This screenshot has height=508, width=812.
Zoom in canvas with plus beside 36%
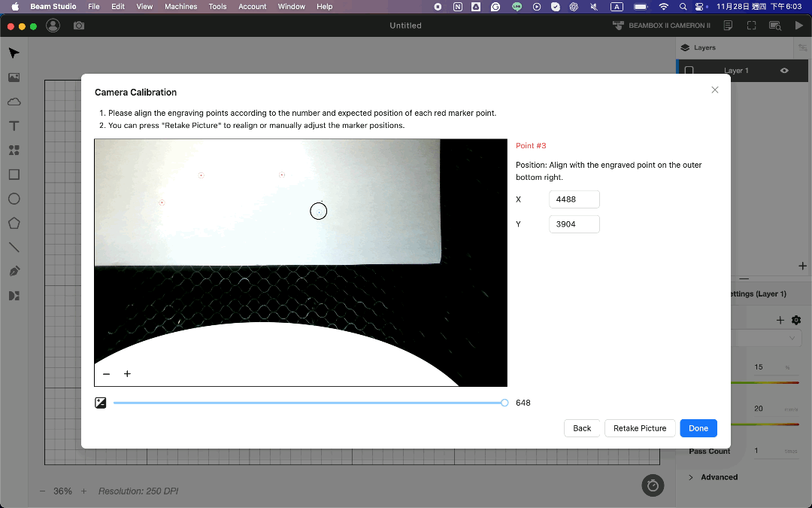[x=83, y=491]
